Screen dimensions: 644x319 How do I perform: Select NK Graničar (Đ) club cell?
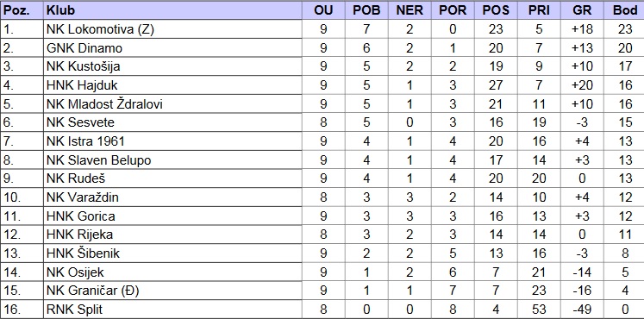[172, 291]
